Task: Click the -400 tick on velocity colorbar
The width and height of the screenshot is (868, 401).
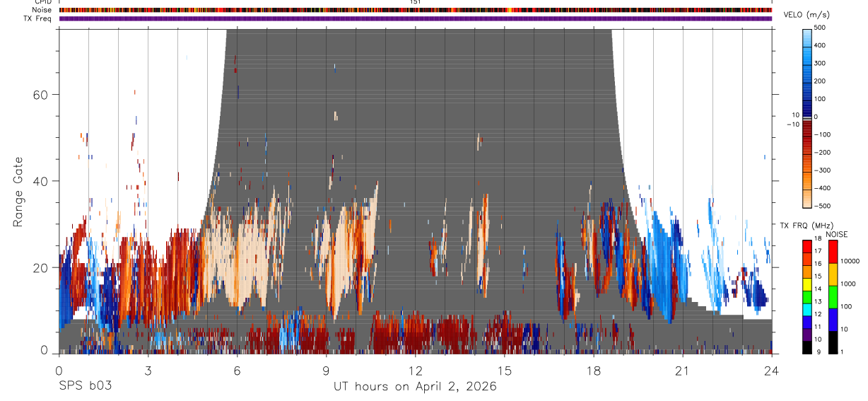Action: click(823, 188)
